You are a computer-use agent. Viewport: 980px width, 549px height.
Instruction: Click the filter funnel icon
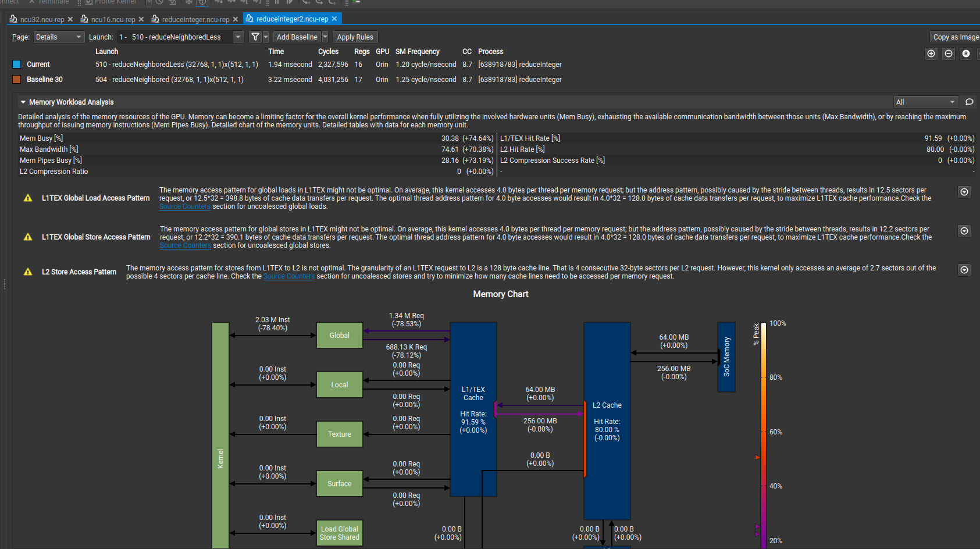click(x=255, y=37)
